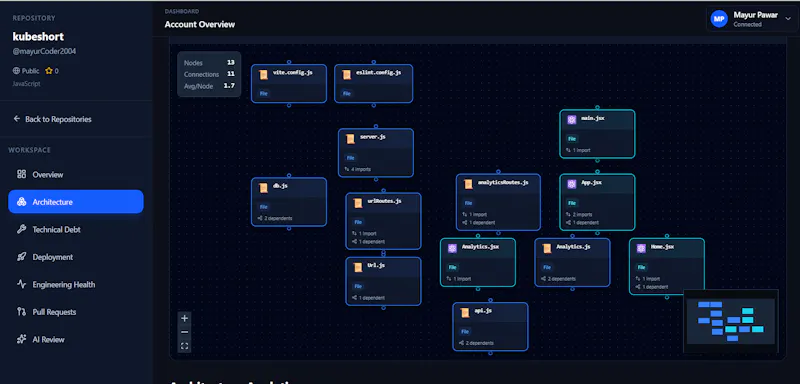The image size is (800, 384).
Task: Click '2 imports' text on App.jsx
Action: 582,215
